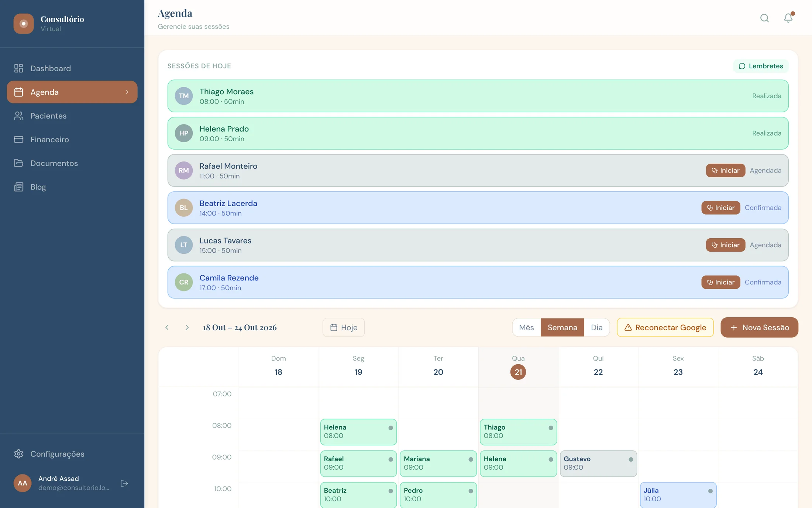Start Rafael Monteiro's session with Iniciar
This screenshot has height=508, width=812.
tap(725, 170)
